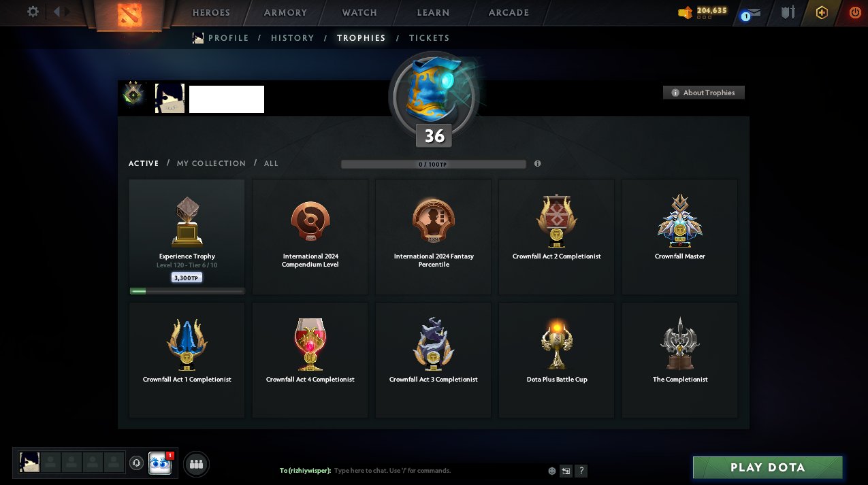Select the Crownfall Master trophy

point(680,237)
